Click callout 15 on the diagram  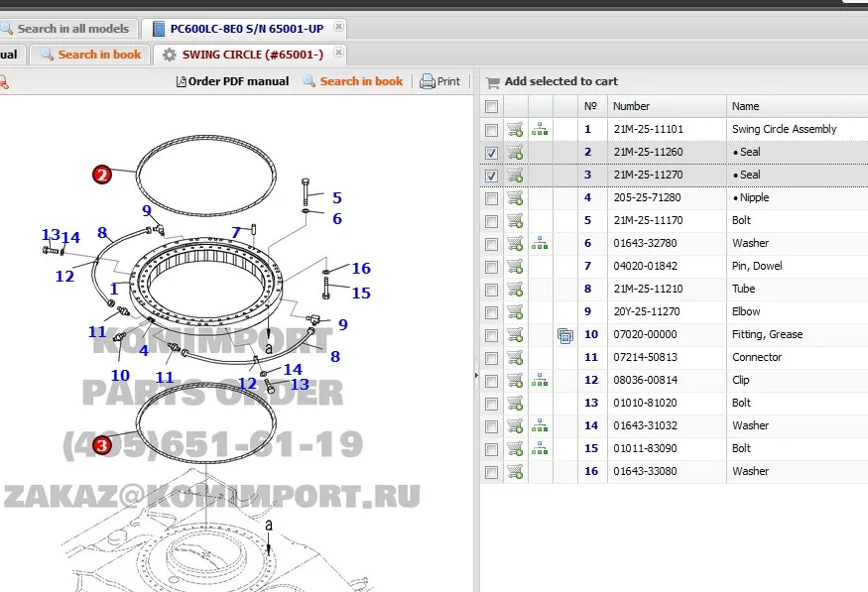(361, 293)
